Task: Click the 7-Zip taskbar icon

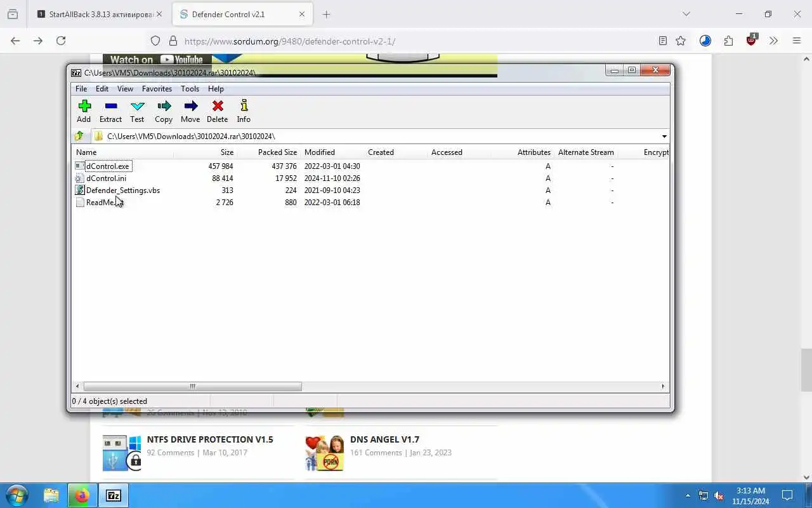Action: click(114, 495)
